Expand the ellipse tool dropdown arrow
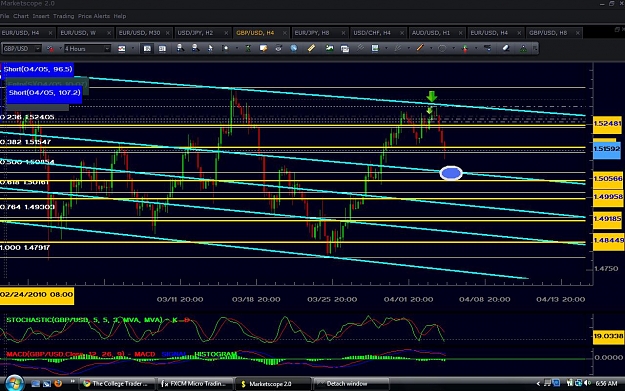 [454, 48]
